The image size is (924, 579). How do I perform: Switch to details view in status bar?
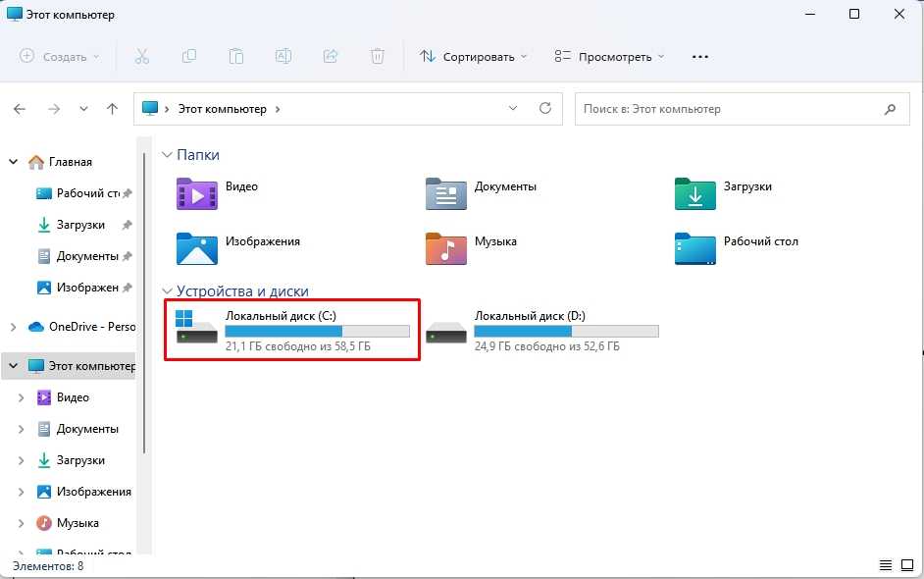coord(886,566)
